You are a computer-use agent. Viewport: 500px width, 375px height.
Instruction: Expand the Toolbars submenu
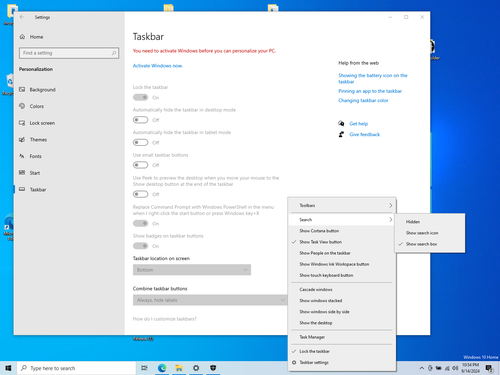(x=342, y=205)
